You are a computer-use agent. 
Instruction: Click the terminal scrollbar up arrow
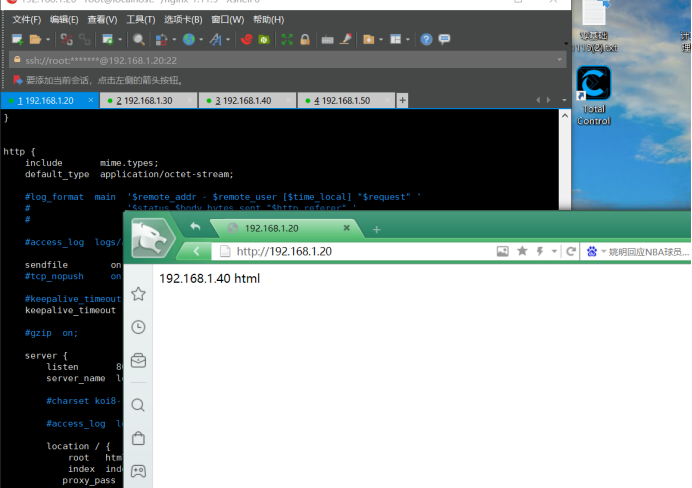pos(565,116)
